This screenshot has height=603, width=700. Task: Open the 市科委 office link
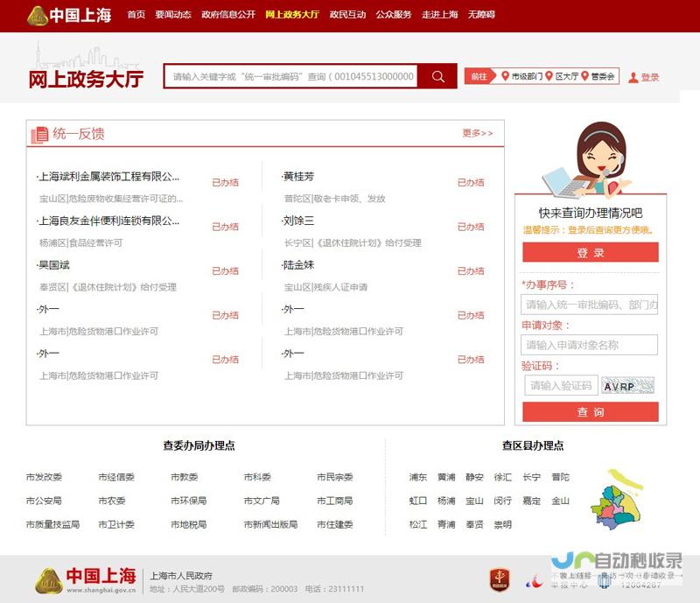[x=257, y=477]
